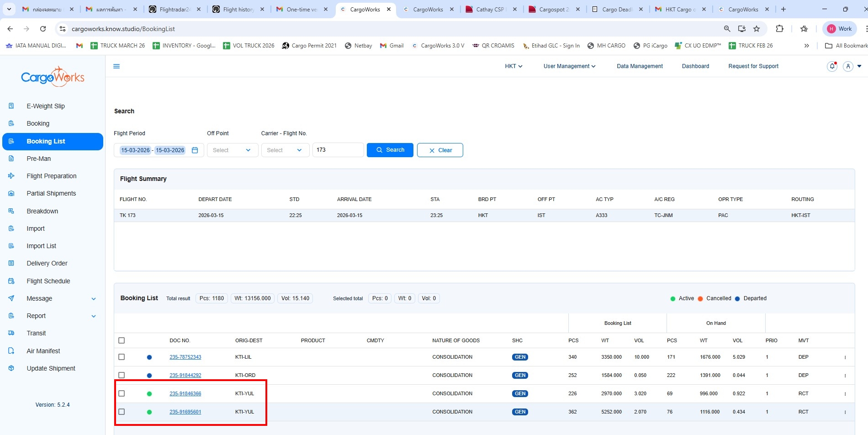Open E-Weight Slip from the sidebar
Image resolution: width=868 pixels, height=435 pixels.
[46, 106]
